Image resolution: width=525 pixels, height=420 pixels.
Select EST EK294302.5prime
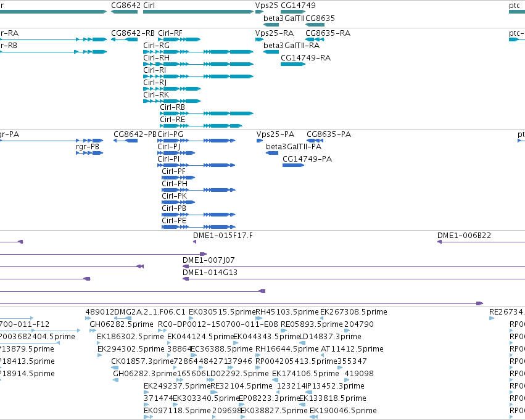click(x=99, y=355)
